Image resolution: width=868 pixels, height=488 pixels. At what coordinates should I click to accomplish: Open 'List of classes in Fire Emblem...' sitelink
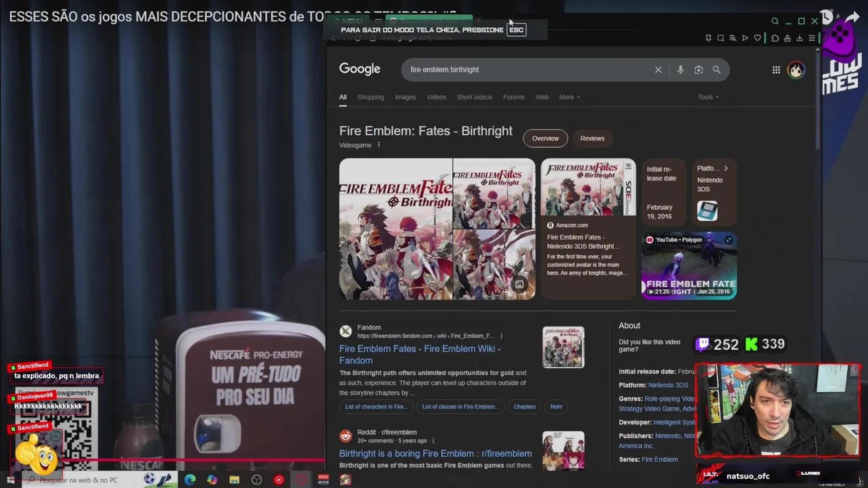click(x=459, y=407)
